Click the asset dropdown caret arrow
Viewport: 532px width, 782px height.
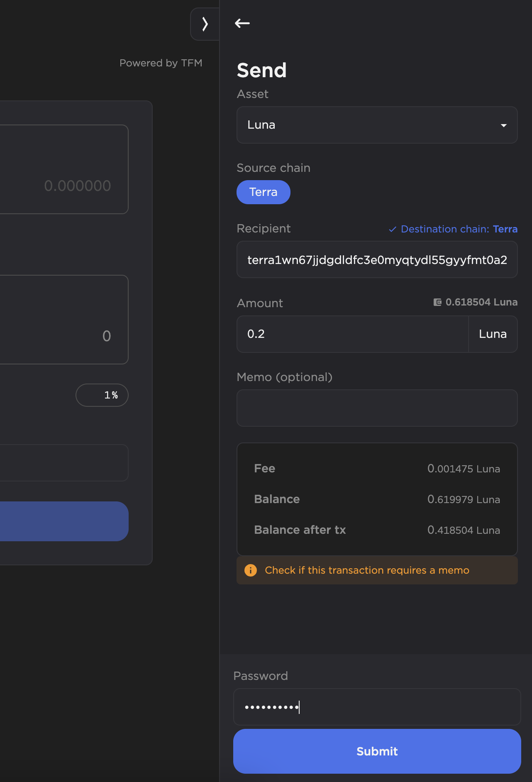503,125
